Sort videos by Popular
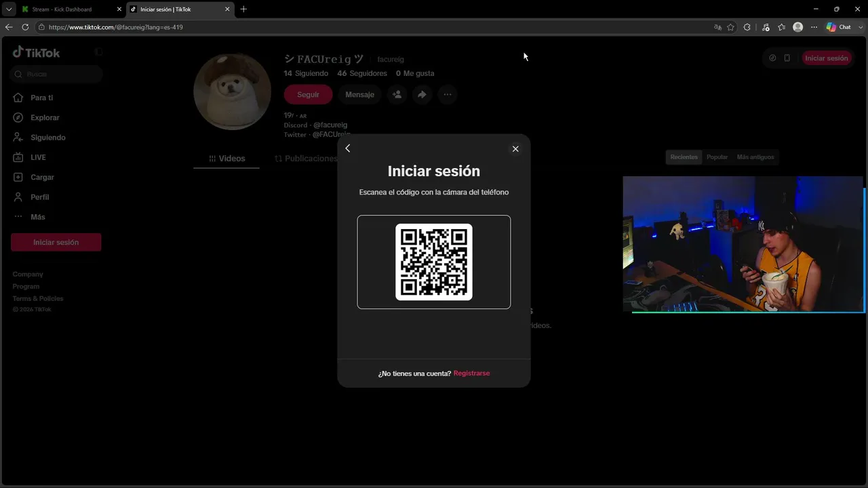This screenshot has height=488, width=868. click(x=717, y=157)
